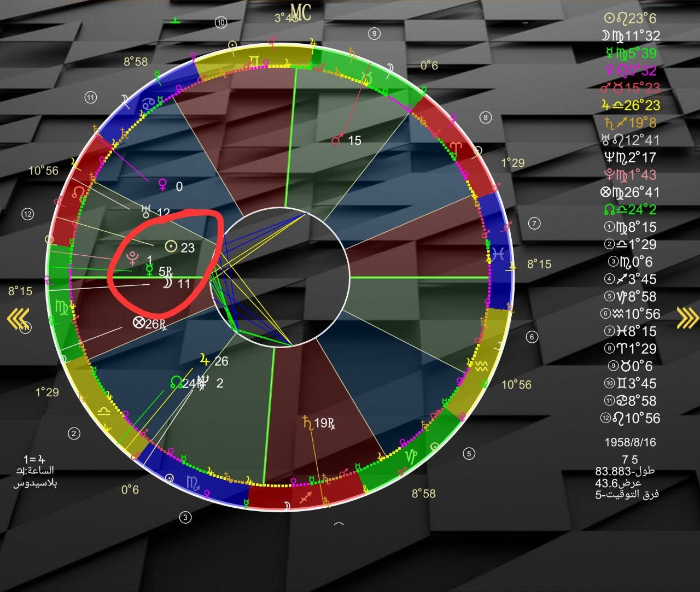Click the right double-chevron arrow
The height and width of the screenshot is (592, 700).
point(687,318)
